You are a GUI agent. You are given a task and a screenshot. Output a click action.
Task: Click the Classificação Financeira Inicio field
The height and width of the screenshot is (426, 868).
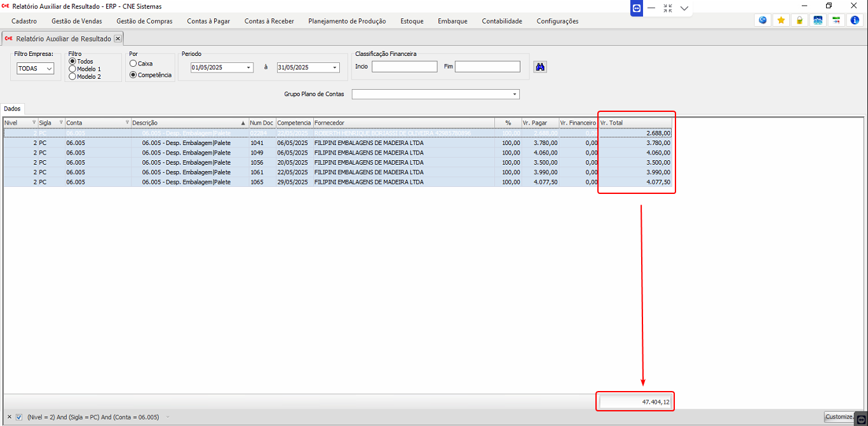click(404, 67)
